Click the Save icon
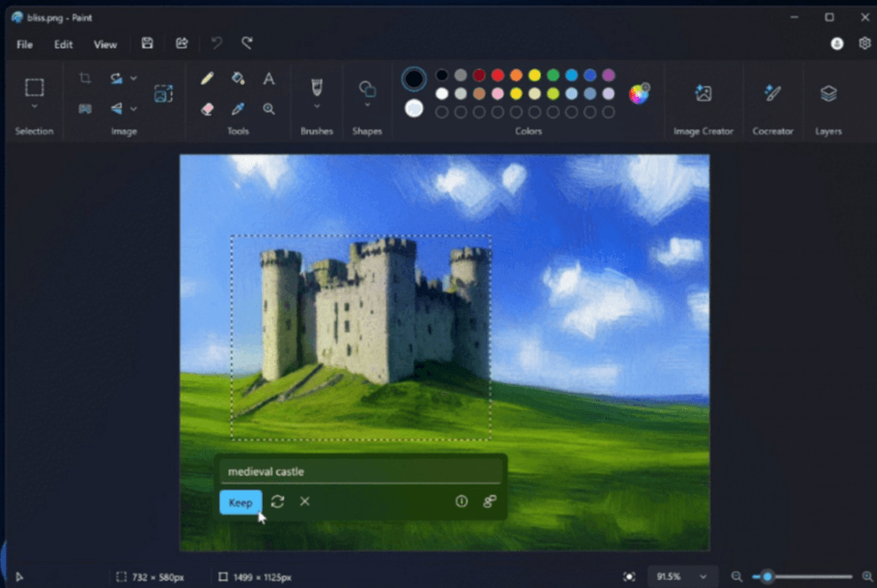The width and height of the screenshot is (877, 588). click(147, 43)
